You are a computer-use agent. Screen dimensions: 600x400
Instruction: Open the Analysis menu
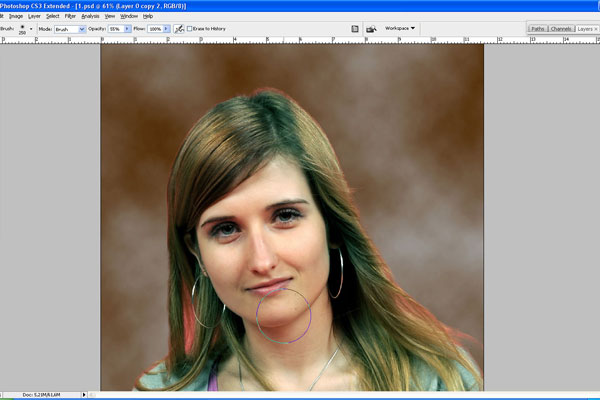[x=90, y=16]
